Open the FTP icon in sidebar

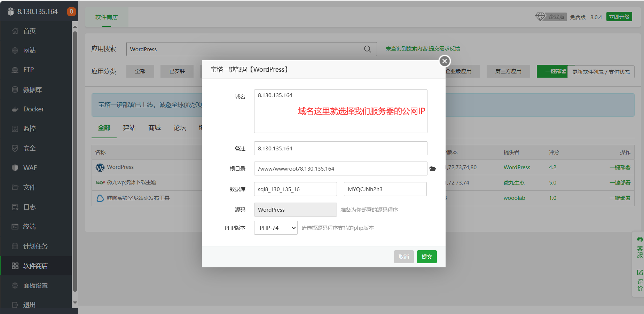(x=15, y=70)
